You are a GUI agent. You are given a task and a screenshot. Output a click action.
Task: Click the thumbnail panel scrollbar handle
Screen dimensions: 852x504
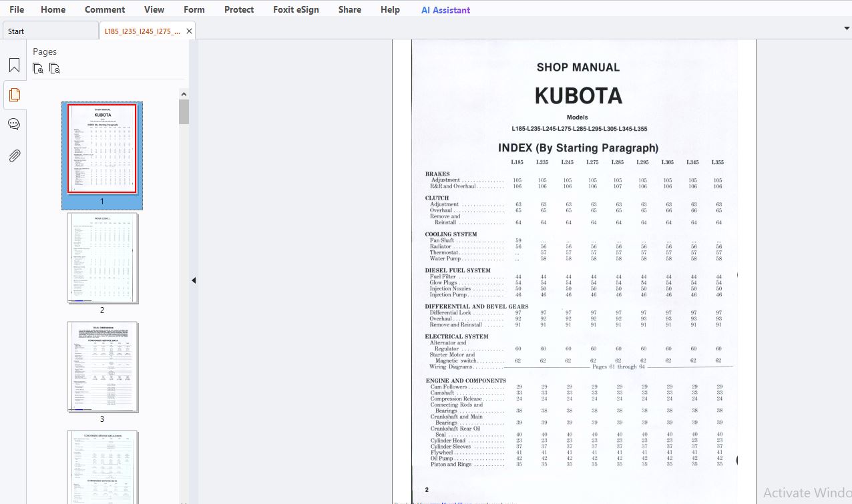(184, 111)
